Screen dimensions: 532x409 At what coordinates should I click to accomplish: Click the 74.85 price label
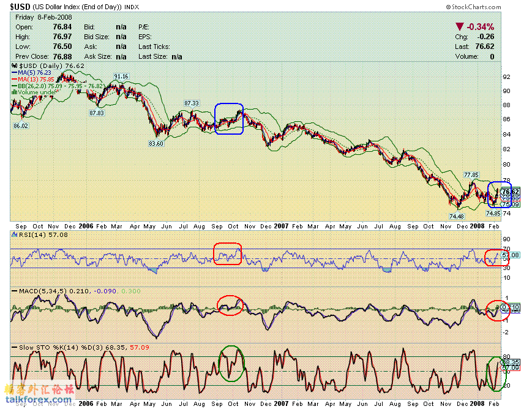pos(493,213)
